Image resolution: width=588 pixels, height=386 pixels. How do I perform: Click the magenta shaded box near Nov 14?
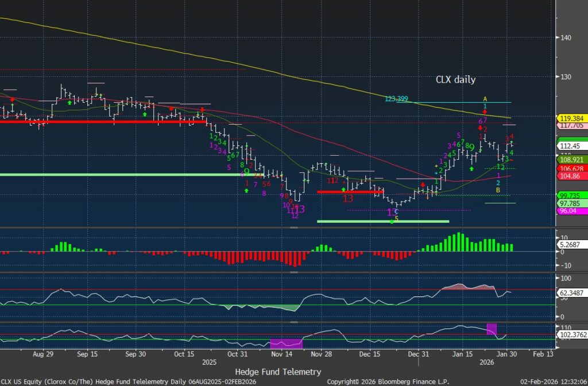pos(286,343)
